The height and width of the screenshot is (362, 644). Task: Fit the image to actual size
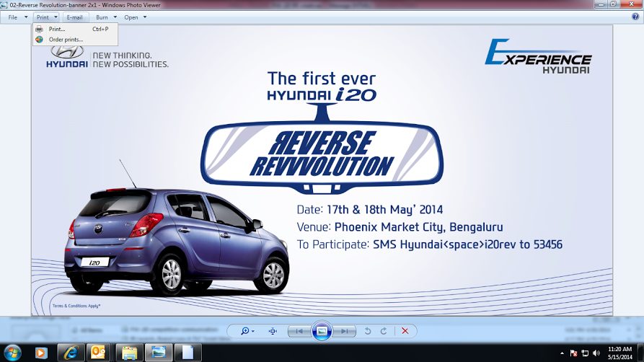[273, 331]
